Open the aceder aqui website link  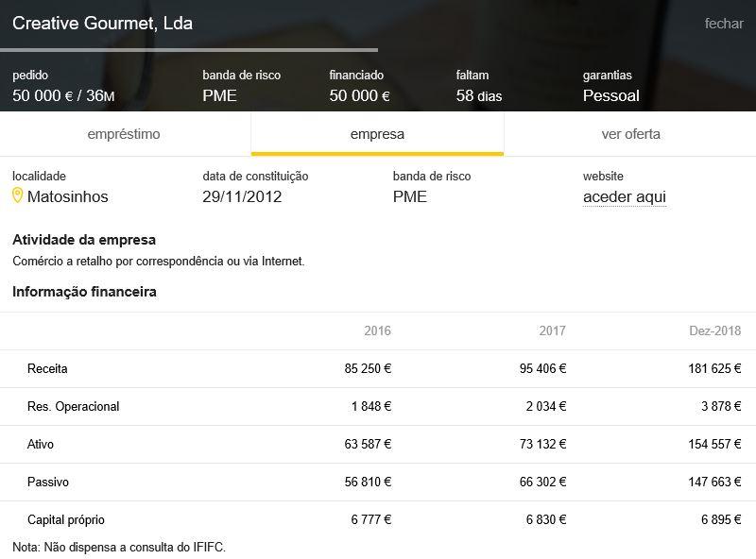(x=625, y=196)
